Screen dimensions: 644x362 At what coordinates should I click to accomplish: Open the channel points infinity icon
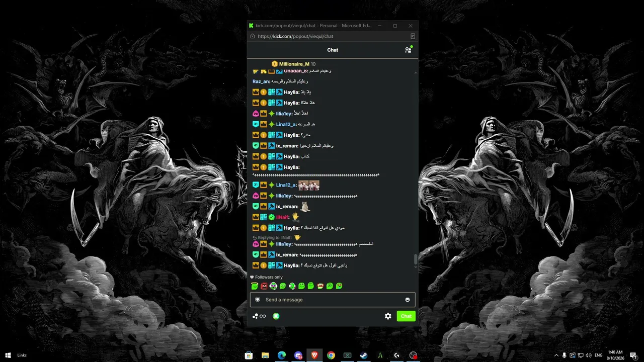pos(259,316)
